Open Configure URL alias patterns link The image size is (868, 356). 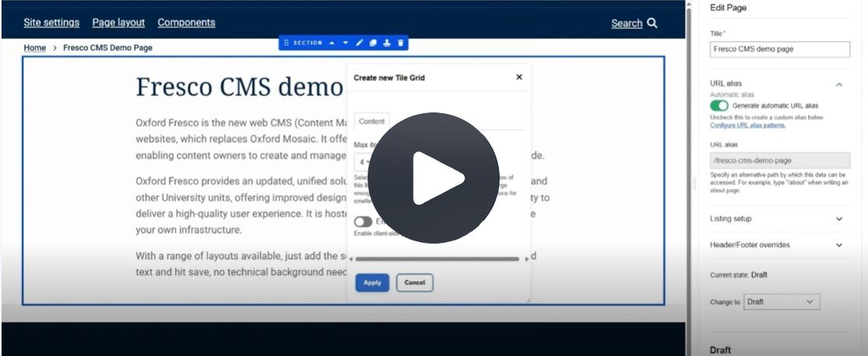click(747, 125)
